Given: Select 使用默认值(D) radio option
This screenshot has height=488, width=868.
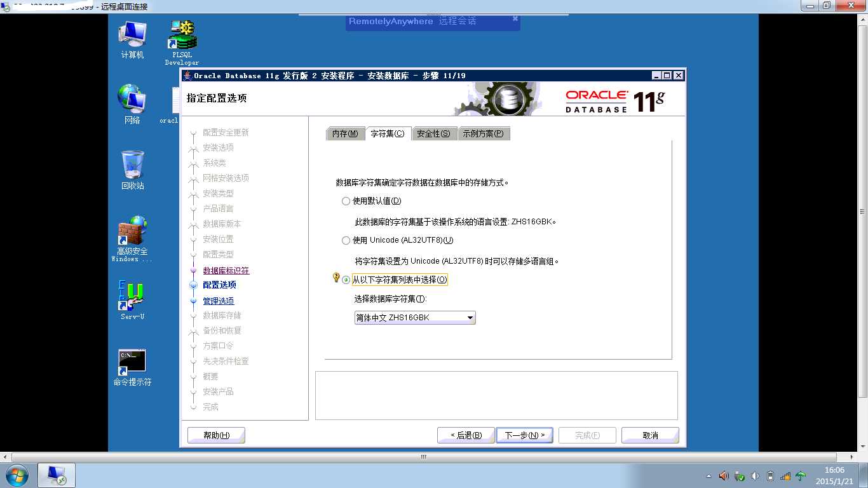Looking at the screenshot, I should point(372,201).
